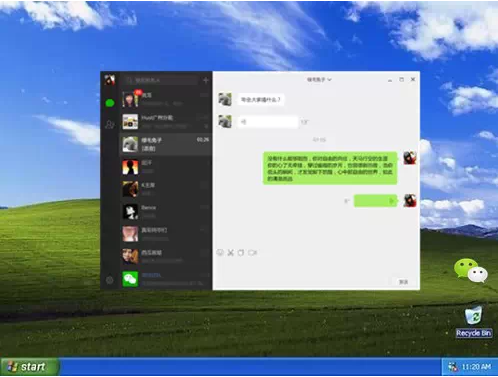Viewport: 498px width, 377px height.
Task: Open the Bence conversation in chat list
Action: tap(166, 211)
